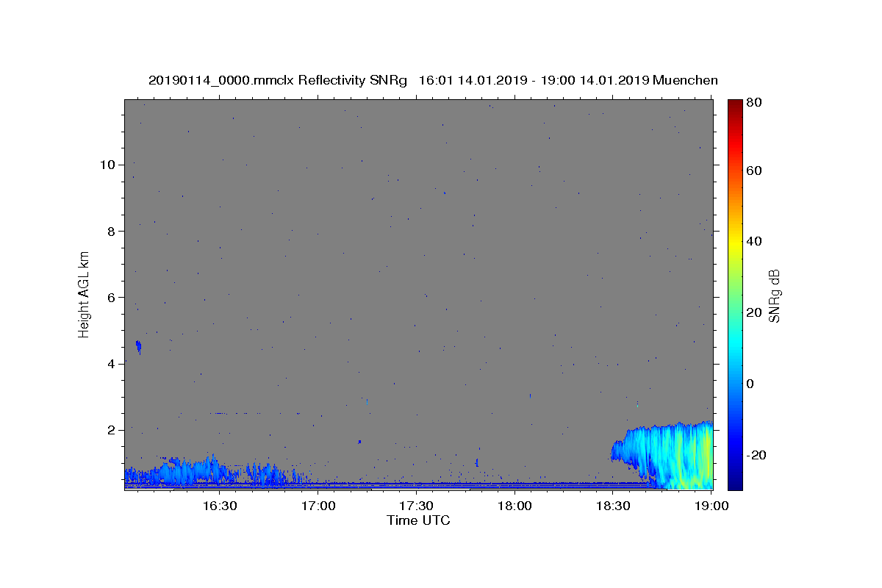The height and width of the screenshot is (588, 882).
Task: Click the dark red top of colorbar
Action: pos(735,107)
